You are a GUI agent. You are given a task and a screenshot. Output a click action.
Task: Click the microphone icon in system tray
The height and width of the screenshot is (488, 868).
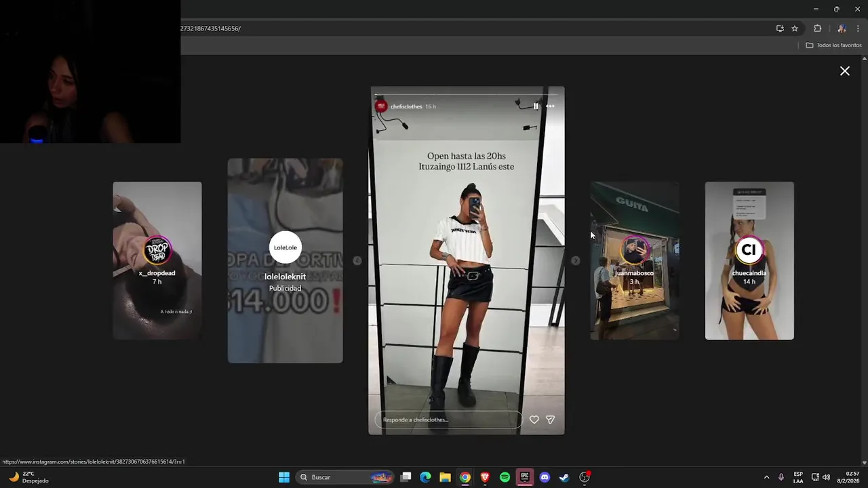point(781,477)
